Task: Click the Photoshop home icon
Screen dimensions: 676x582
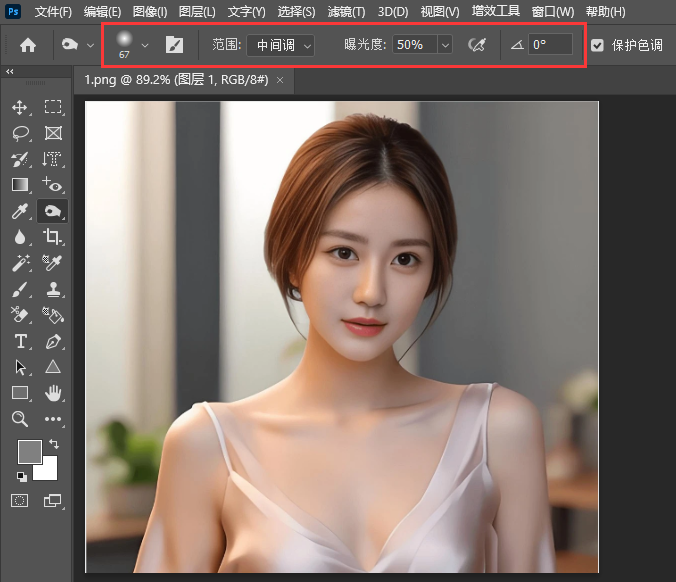Action: 28,45
